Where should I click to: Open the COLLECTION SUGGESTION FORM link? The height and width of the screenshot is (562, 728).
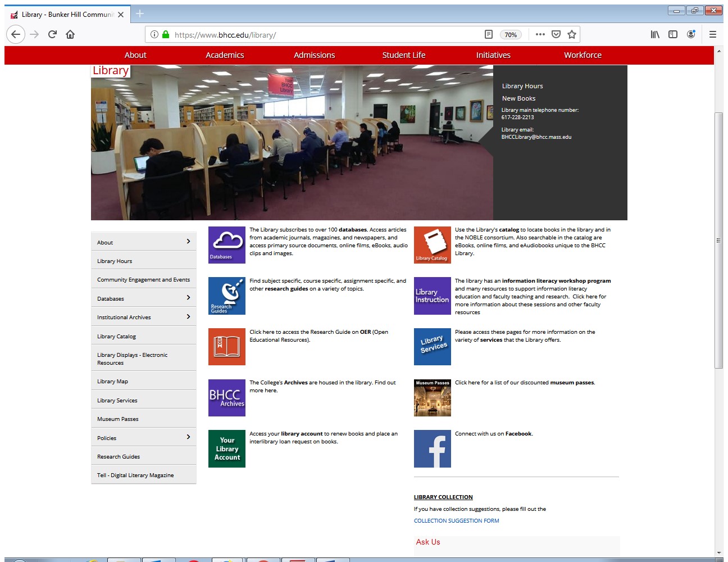point(456,520)
